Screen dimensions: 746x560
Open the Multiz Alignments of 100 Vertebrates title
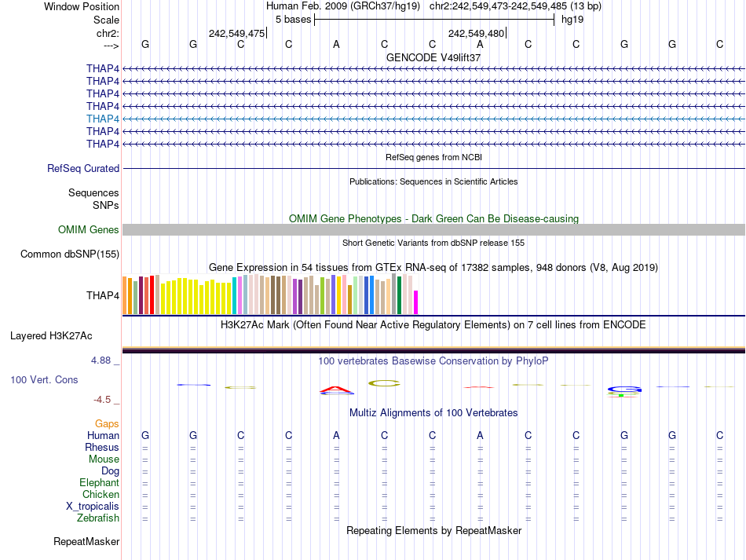[433, 413]
